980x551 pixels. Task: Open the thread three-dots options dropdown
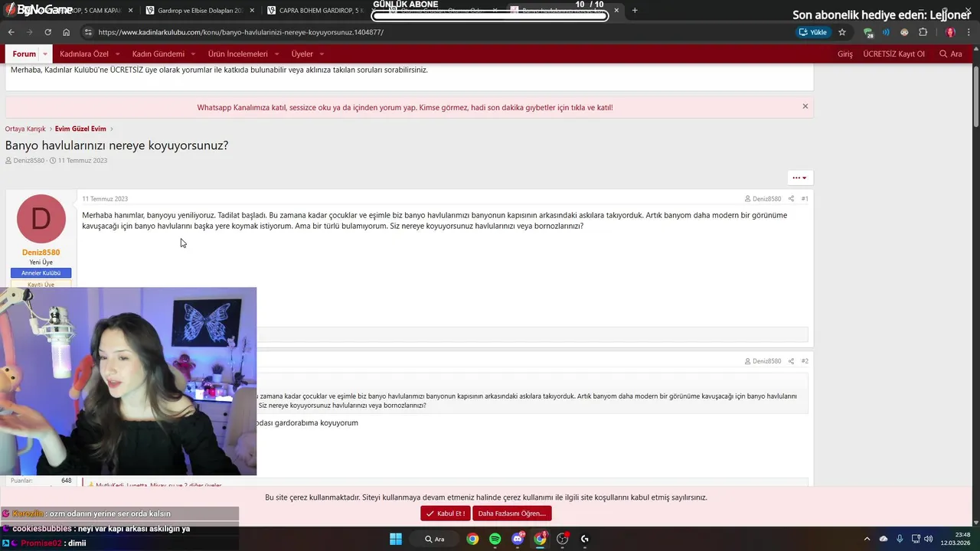pyautogui.click(x=799, y=178)
